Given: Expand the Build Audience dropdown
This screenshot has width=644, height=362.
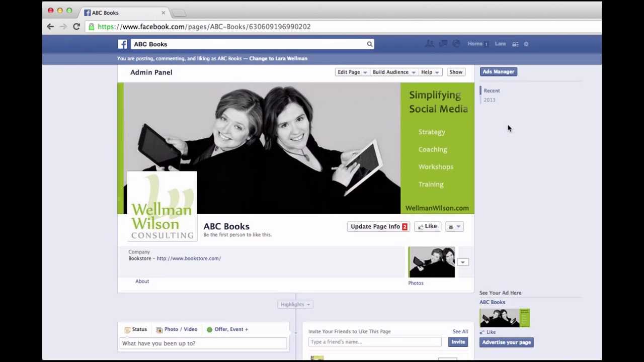Looking at the screenshot, I should pyautogui.click(x=394, y=72).
